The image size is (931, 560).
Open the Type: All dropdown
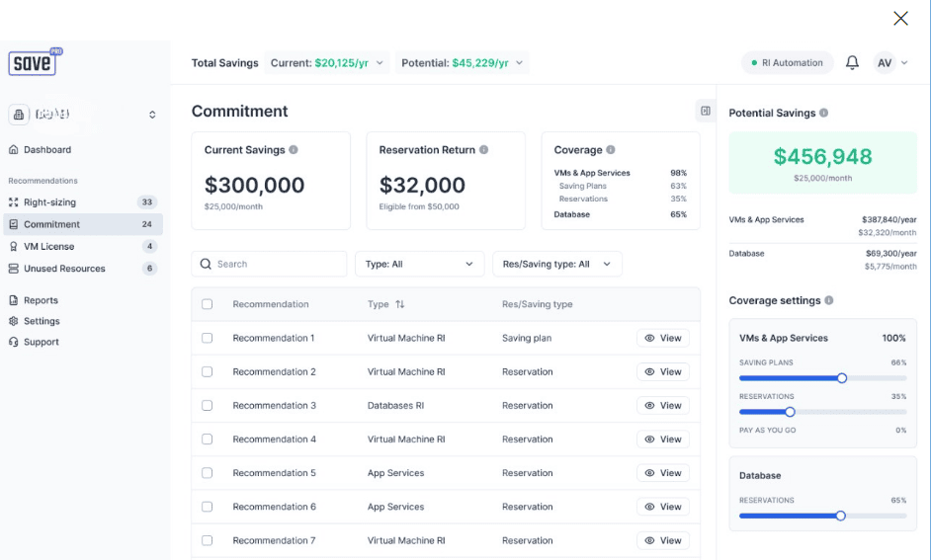click(x=419, y=264)
